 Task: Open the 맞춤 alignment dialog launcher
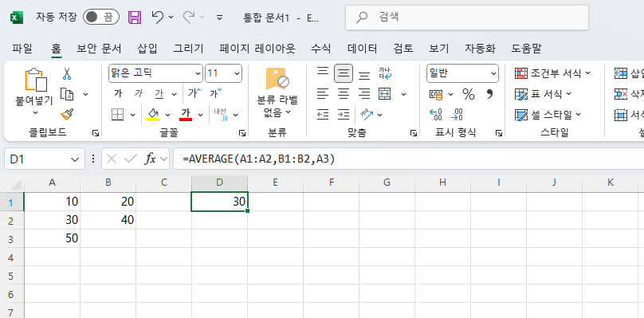[413, 133]
